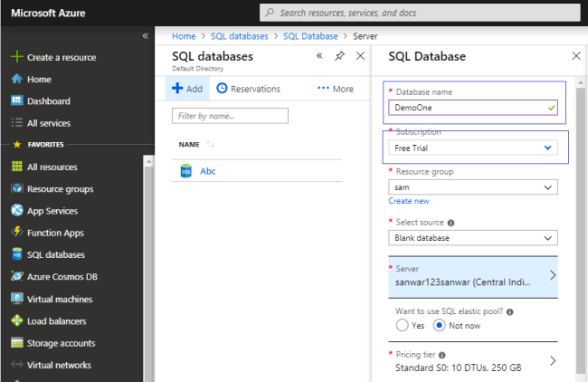
Task: Expand the Resource group dropdown
Action: point(473,187)
